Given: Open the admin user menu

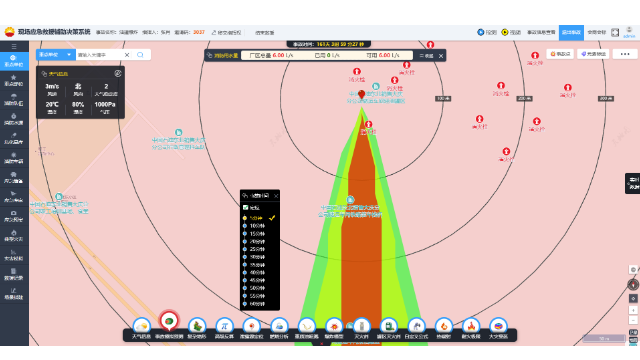Looking at the screenshot, I should [x=629, y=32].
